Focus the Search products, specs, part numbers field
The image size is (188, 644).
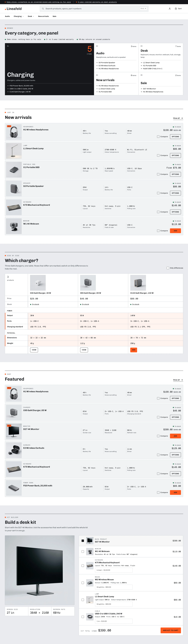[94, 9]
